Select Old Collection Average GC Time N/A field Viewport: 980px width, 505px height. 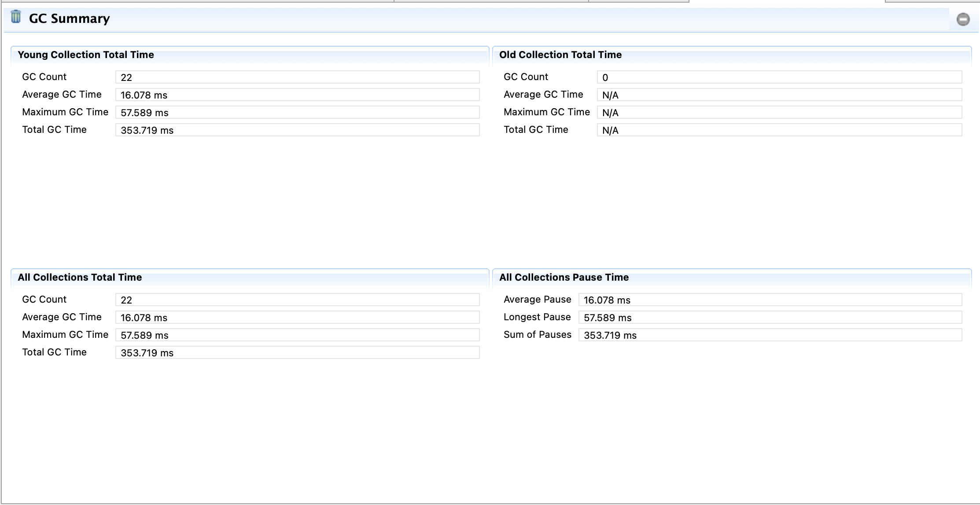(x=779, y=95)
